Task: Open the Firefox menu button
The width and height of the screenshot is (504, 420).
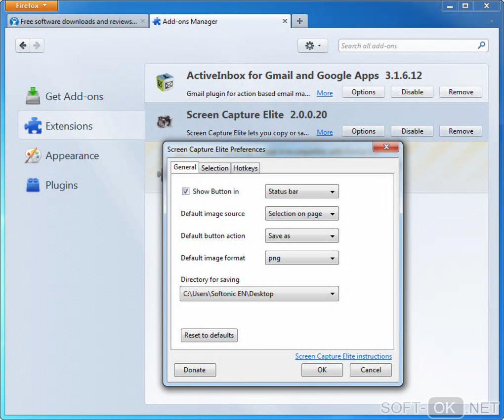Action: tap(32, 5)
